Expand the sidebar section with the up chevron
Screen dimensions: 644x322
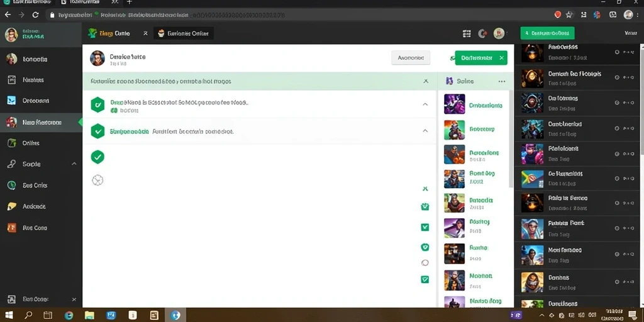[74, 164]
